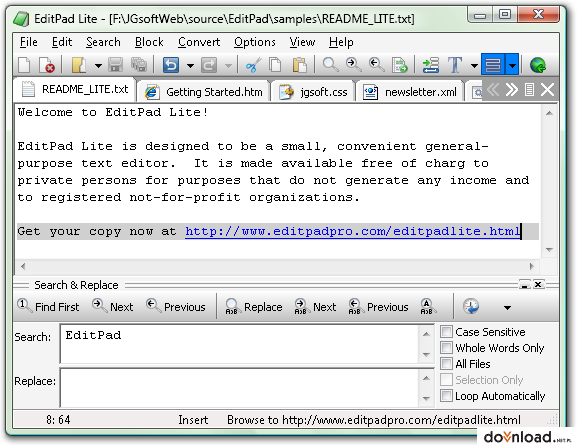Viewport: 577px width, 446px height.
Task: Click Previous beside the Replace button
Action: 379,306
